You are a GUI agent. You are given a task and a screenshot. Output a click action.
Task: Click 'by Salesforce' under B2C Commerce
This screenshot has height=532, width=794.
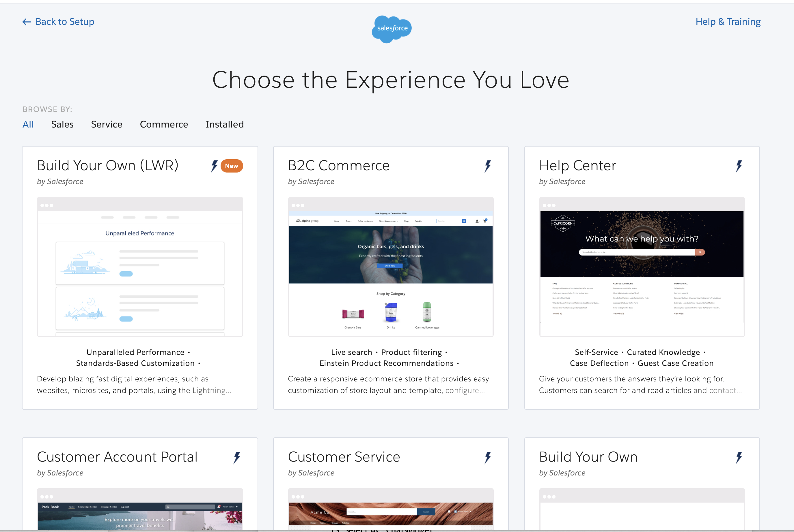coord(311,181)
